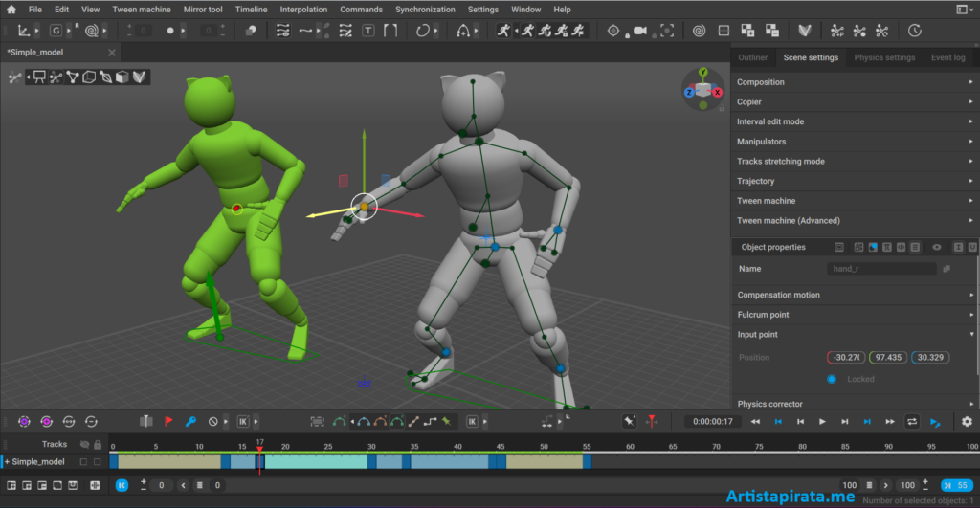Click the spiral icon in top toolbar
The image size is (980, 508).
tap(700, 31)
